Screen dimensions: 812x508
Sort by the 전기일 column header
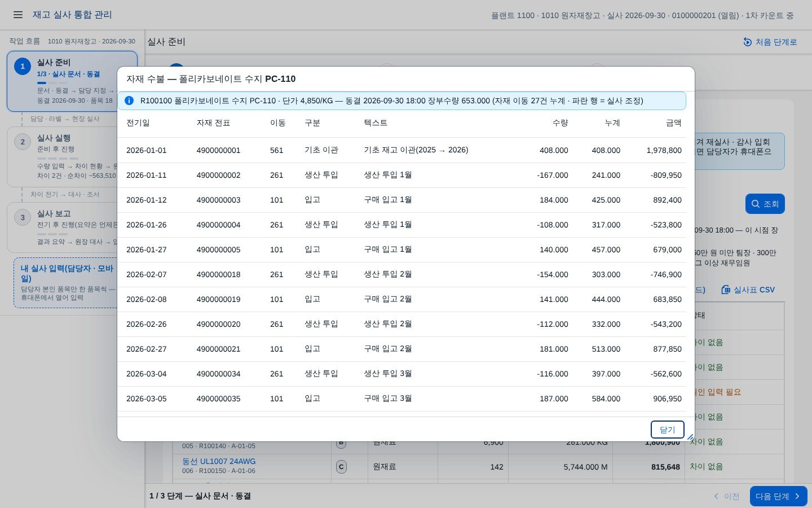point(138,123)
